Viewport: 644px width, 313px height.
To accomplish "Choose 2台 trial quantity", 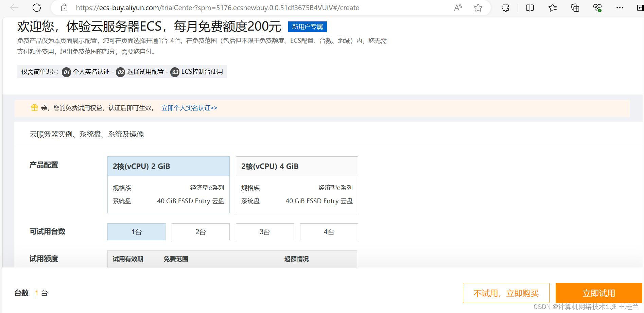I will (201, 232).
